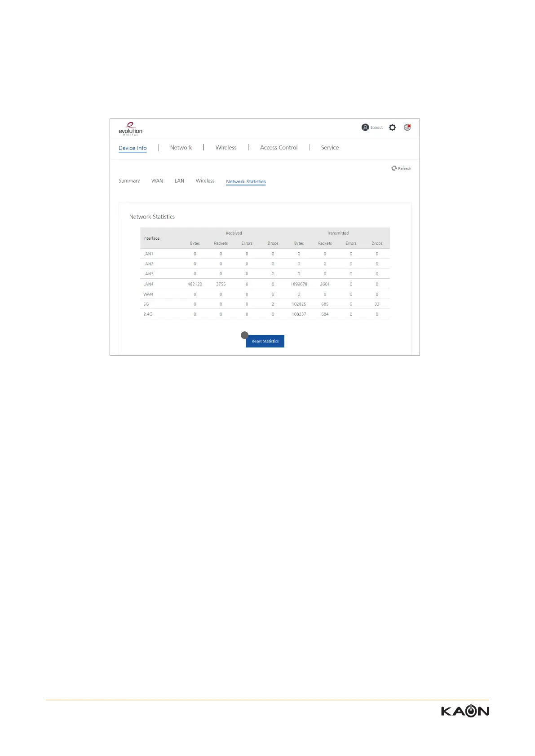Click the LAN2 row label
The height and width of the screenshot is (756, 535).
[148, 264]
